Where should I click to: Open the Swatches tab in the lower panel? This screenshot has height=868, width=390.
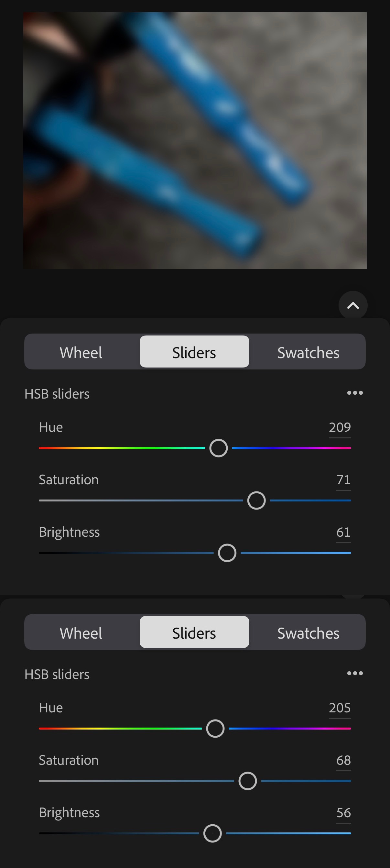pyautogui.click(x=308, y=632)
